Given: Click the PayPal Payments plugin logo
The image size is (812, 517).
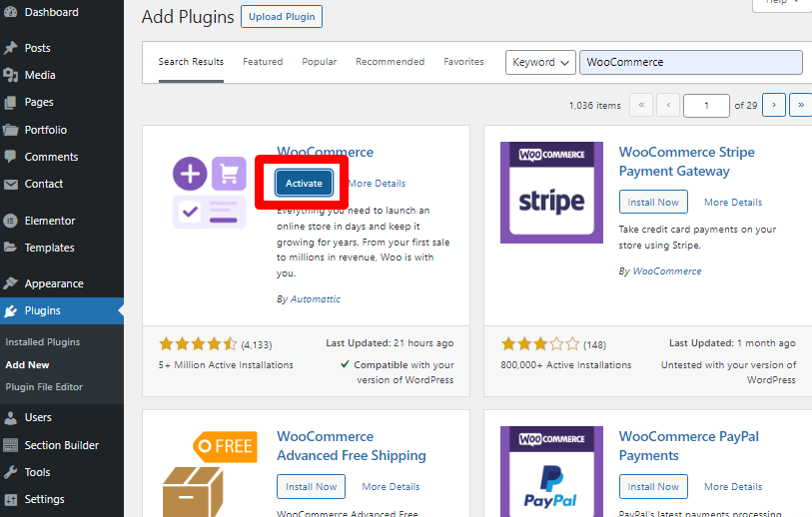Looking at the screenshot, I should 551,471.
